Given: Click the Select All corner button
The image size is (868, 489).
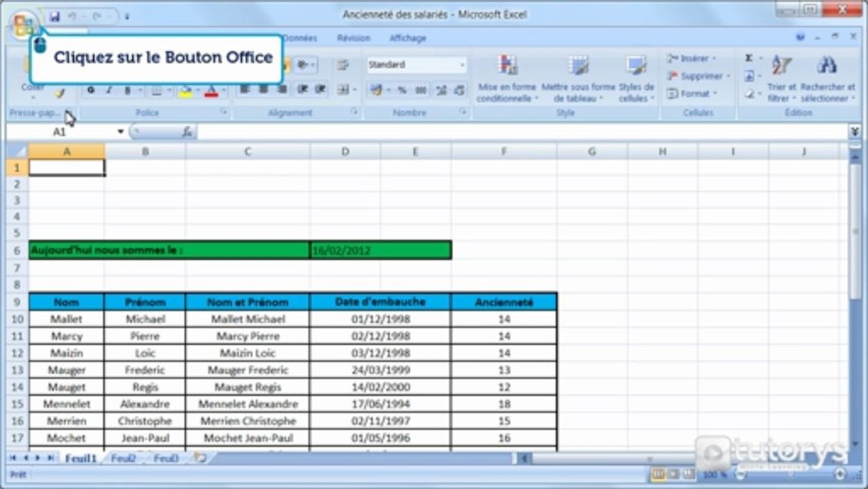Looking at the screenshot, I should 17,151.
